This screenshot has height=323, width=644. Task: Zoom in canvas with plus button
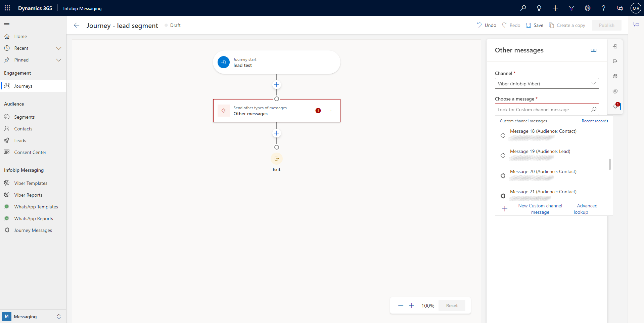coord(411,306)
